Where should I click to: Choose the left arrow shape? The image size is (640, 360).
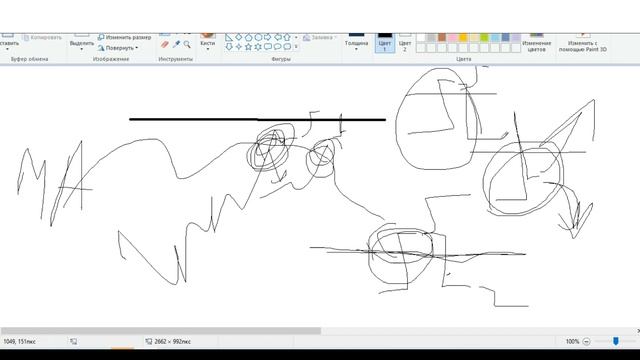coord(278,38)
